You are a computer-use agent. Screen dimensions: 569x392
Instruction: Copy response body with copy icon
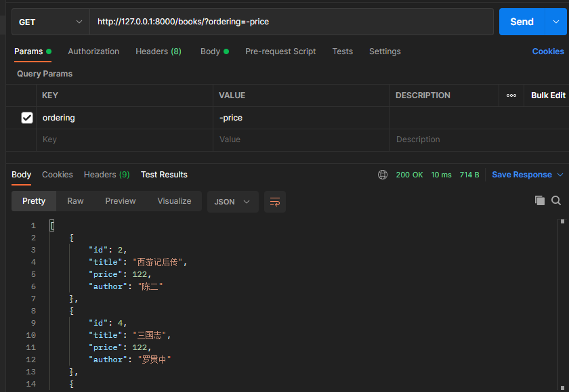(x=540, y=200)
